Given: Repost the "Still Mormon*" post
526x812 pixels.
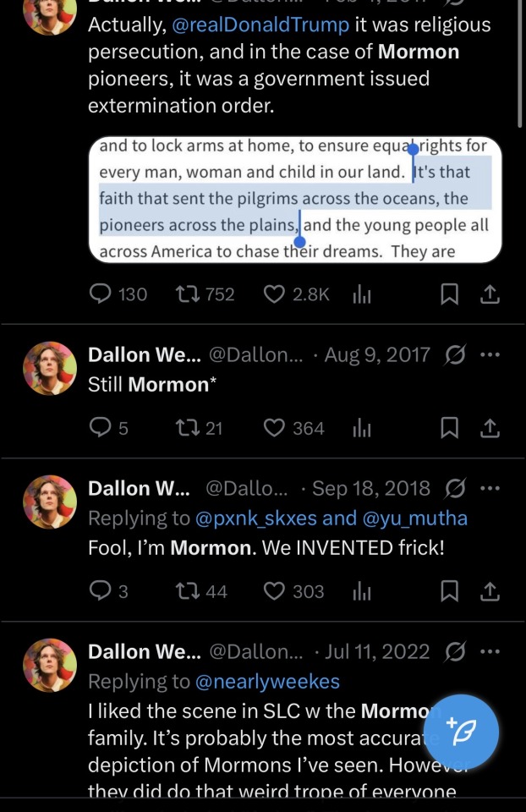Looking at the screenshot, I should coord(185,429).
